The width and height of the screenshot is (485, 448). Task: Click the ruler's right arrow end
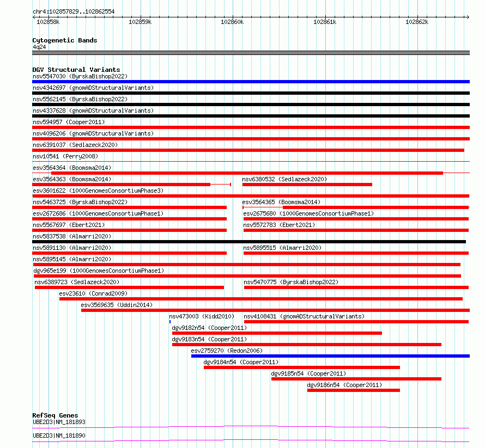[468, 17]
